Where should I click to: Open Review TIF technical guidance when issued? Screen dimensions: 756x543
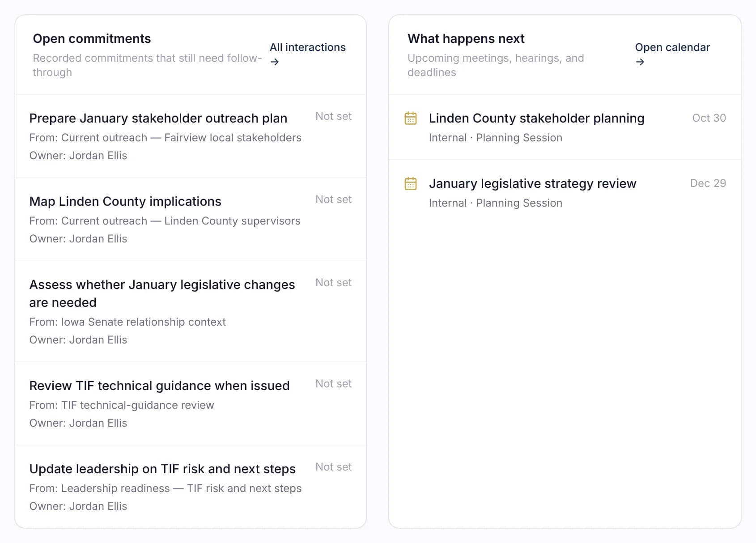(x=191, y=404)
